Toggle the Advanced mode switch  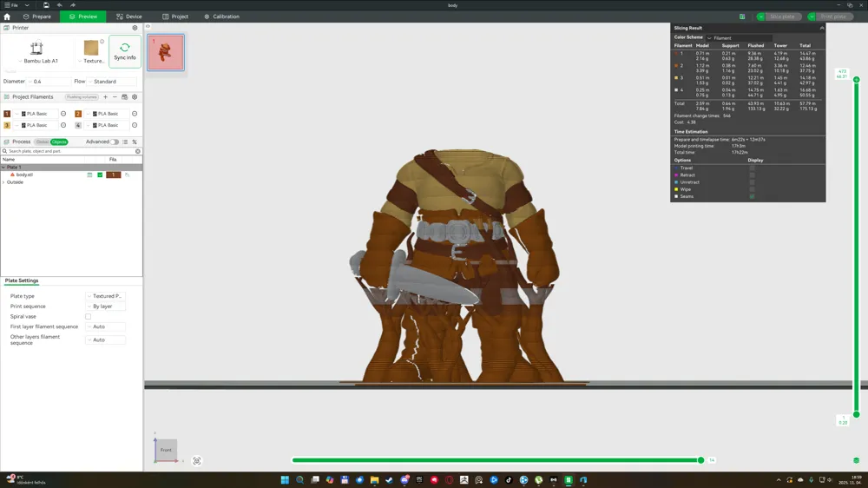(x=115, y=142)
